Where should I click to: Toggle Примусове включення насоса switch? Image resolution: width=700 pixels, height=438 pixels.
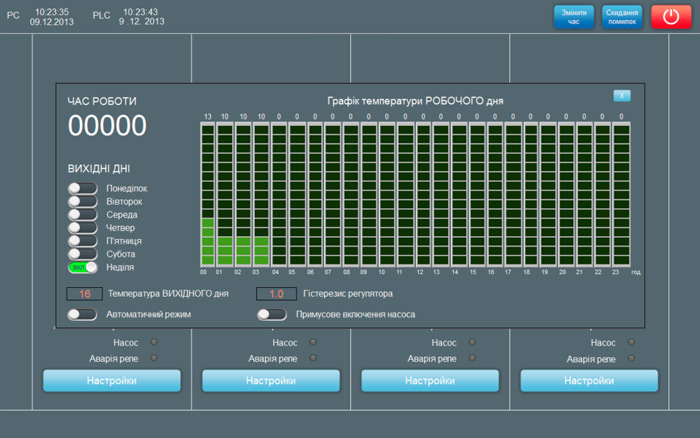pyautogui.click(x=272, y=314)
